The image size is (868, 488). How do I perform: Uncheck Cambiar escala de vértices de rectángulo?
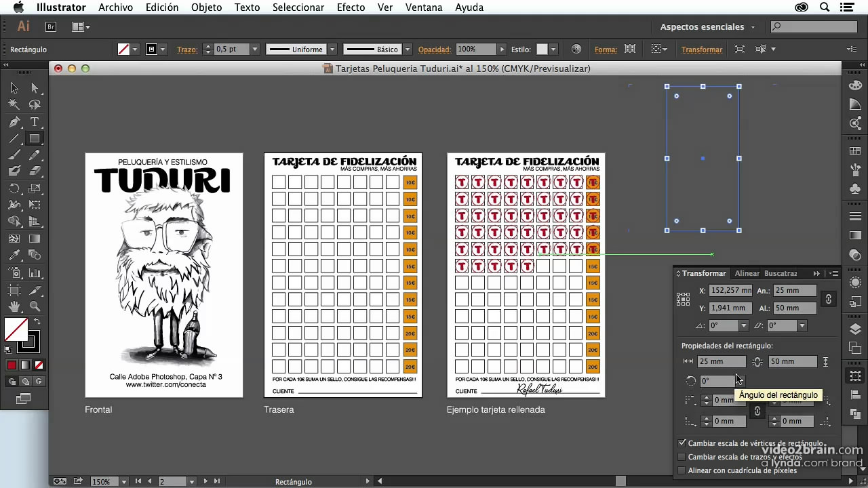pos(682,443)
